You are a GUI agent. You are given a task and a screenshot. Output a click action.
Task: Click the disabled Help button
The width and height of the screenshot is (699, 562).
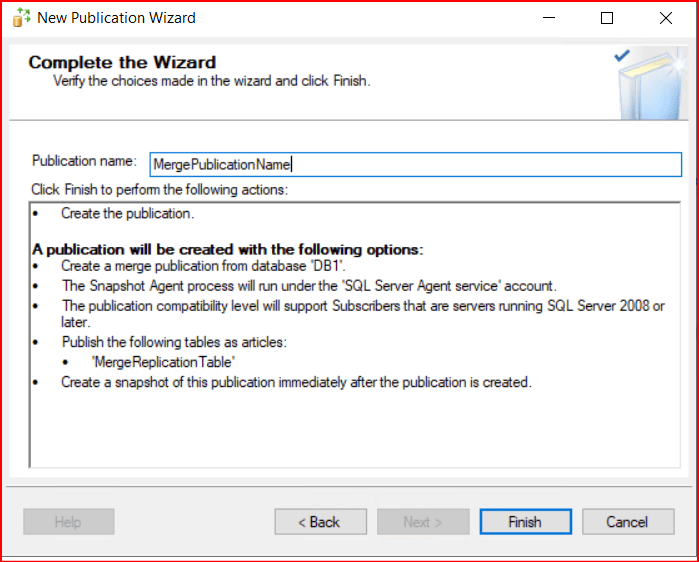coord(68,522)
